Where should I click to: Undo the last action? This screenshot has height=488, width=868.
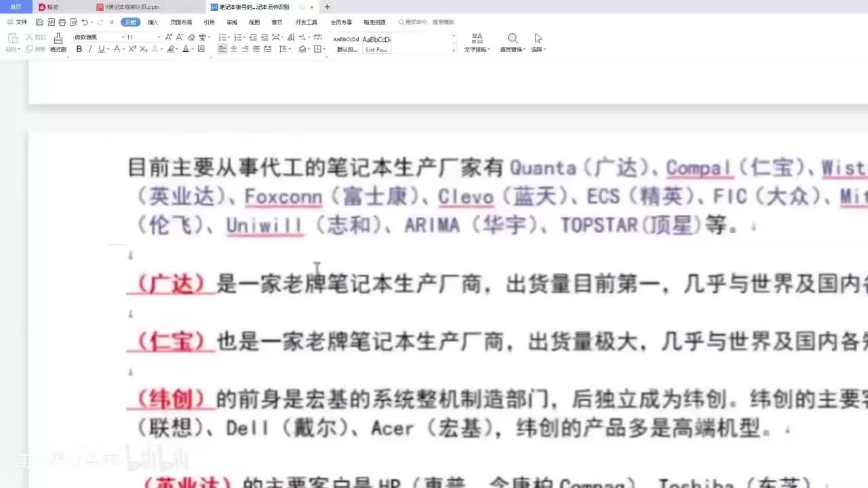click(85, 22)
